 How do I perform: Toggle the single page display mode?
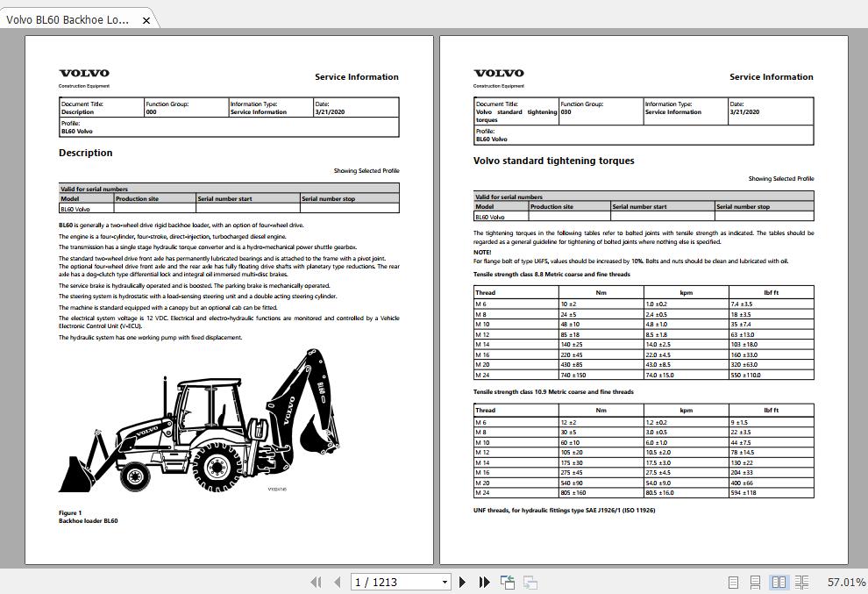733,582
